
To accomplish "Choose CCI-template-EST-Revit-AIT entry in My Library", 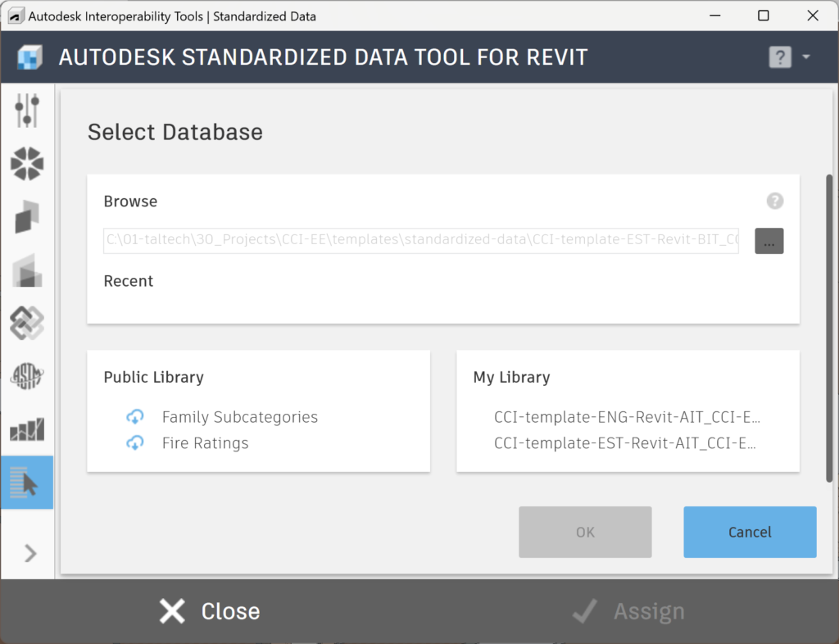I will (x=625, y=443).
